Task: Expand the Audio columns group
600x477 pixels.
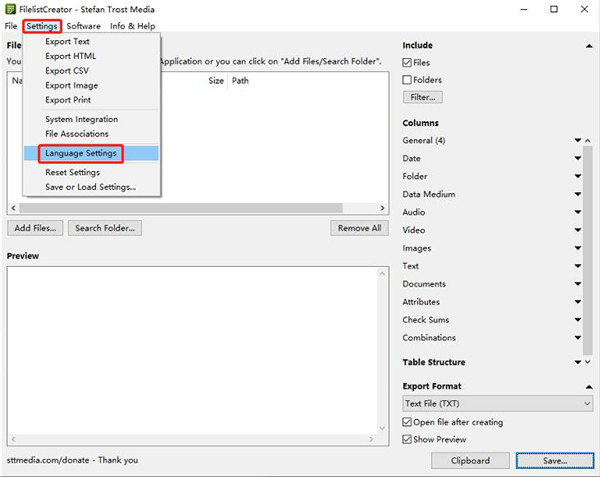Action: [578, 213]
